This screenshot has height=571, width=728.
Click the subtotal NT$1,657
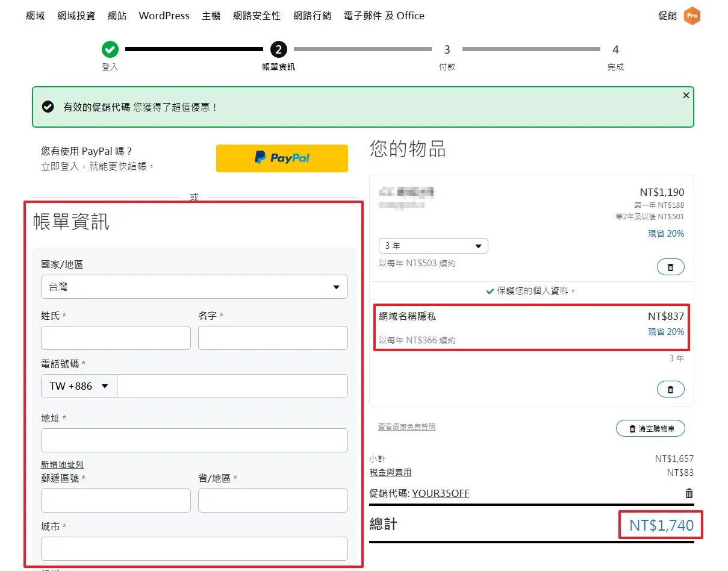(x=674, y=459)
